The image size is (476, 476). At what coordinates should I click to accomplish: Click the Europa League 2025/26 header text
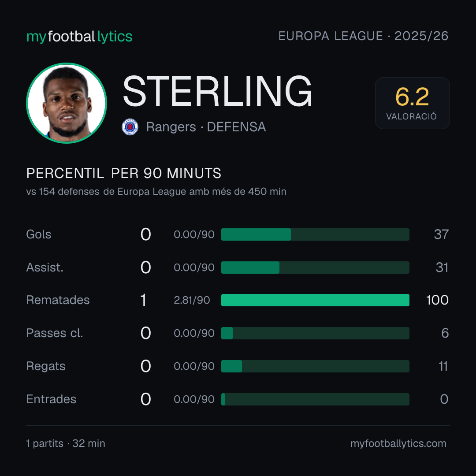pos(363,36)
